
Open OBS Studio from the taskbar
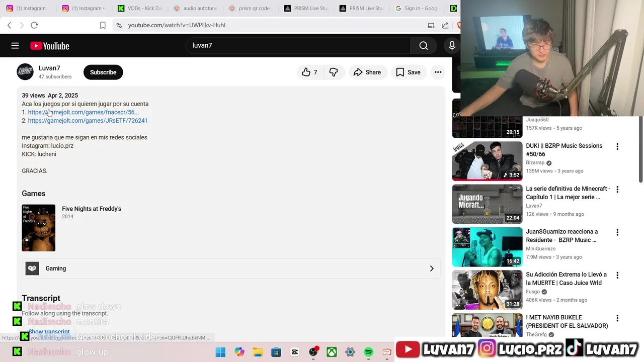pyautogui.click(x=313, y=352)
